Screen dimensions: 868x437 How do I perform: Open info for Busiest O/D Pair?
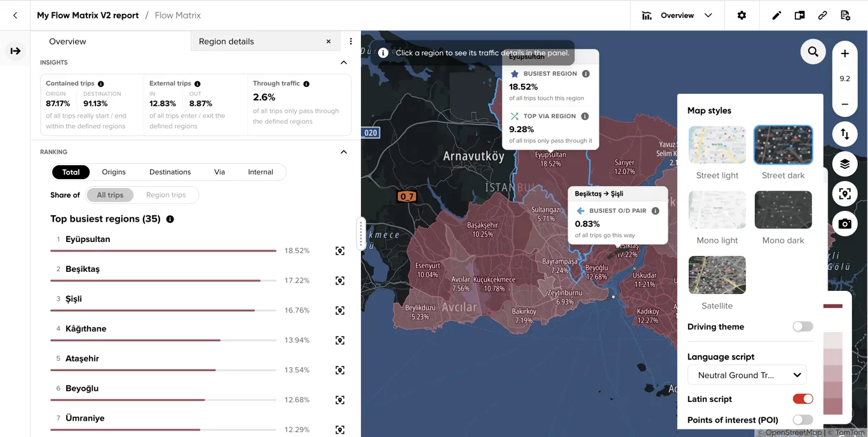pos(655,211)
